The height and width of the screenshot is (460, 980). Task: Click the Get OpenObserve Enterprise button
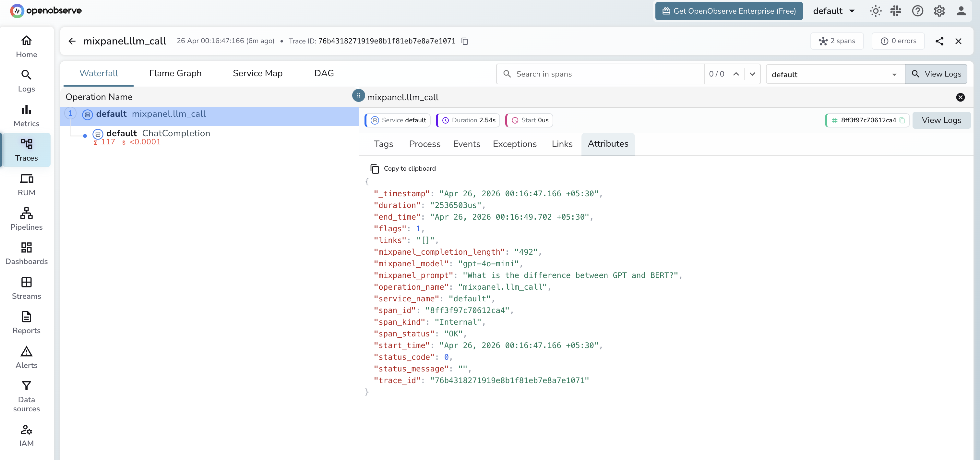coord(729,11)
